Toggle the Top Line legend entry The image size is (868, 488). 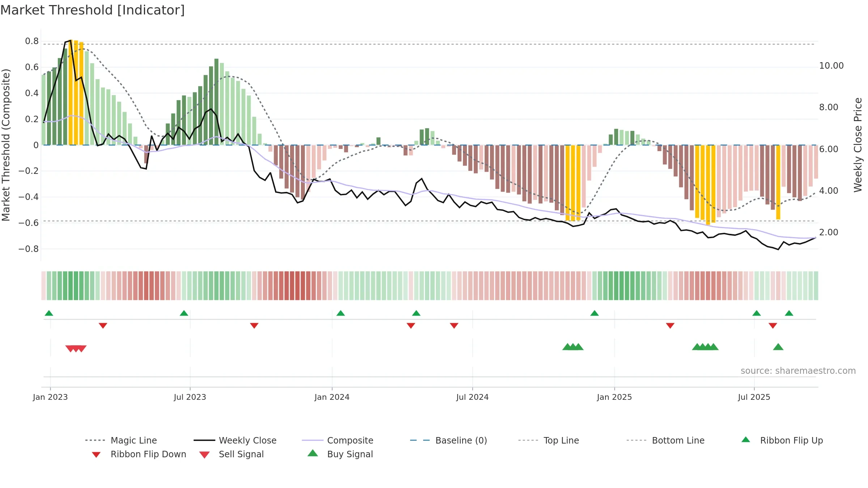coord(548,440)
